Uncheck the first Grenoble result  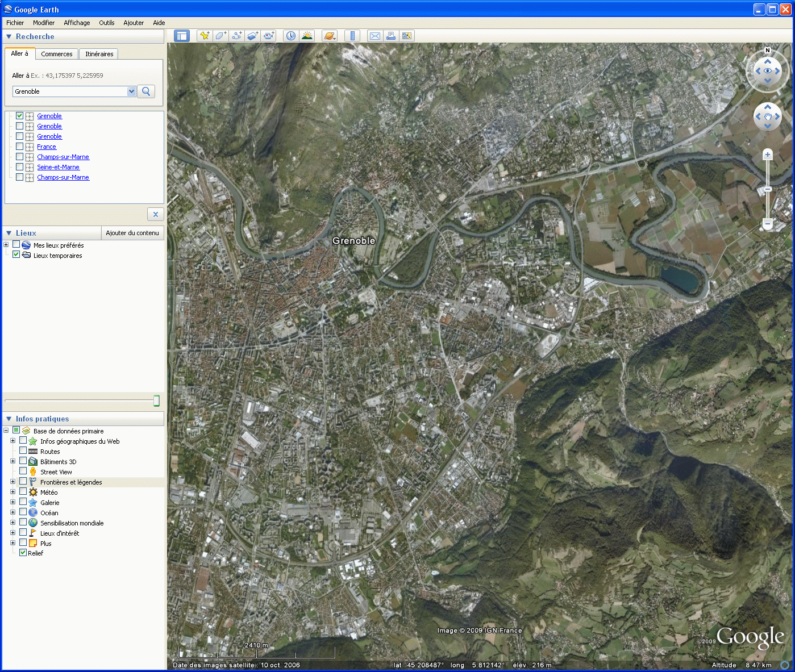(x=19, y=116)
